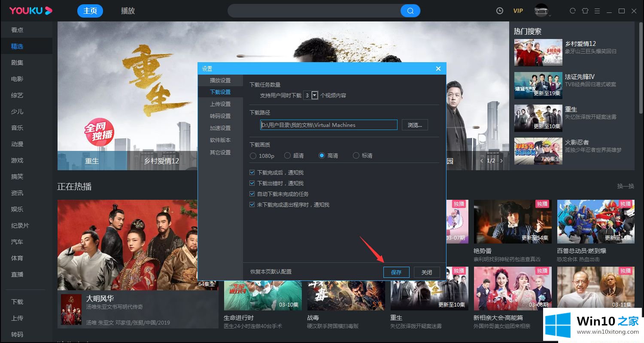The width and height of the screenshot is (644, 343).
Task: Click the 换一换 link
Action: [626, 186]
